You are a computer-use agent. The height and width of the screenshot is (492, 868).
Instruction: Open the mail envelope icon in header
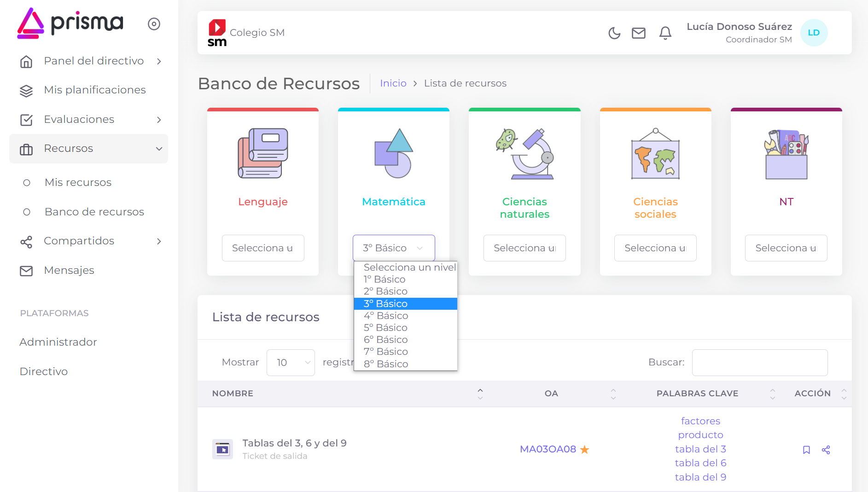[638, 33]
